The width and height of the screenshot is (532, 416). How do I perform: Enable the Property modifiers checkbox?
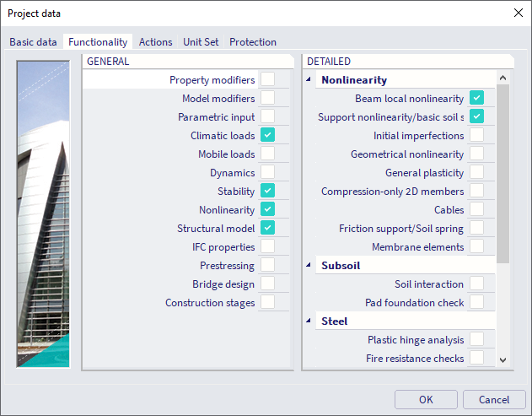click(267, 80)
